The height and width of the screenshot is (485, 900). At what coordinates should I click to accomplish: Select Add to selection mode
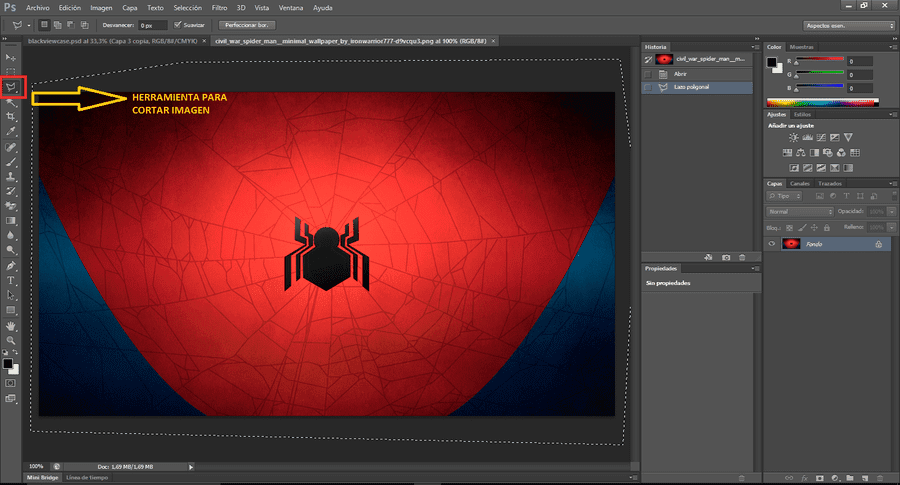coord(57,25)
